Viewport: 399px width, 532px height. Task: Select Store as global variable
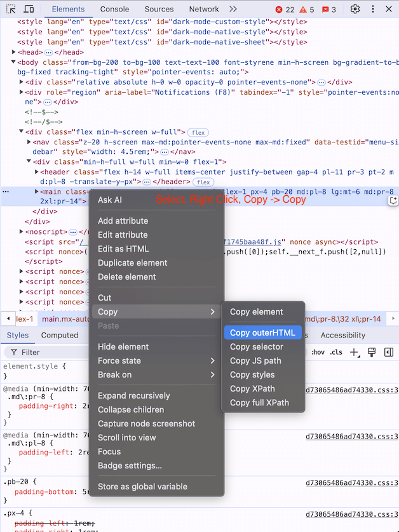click(x=156, y=486)
